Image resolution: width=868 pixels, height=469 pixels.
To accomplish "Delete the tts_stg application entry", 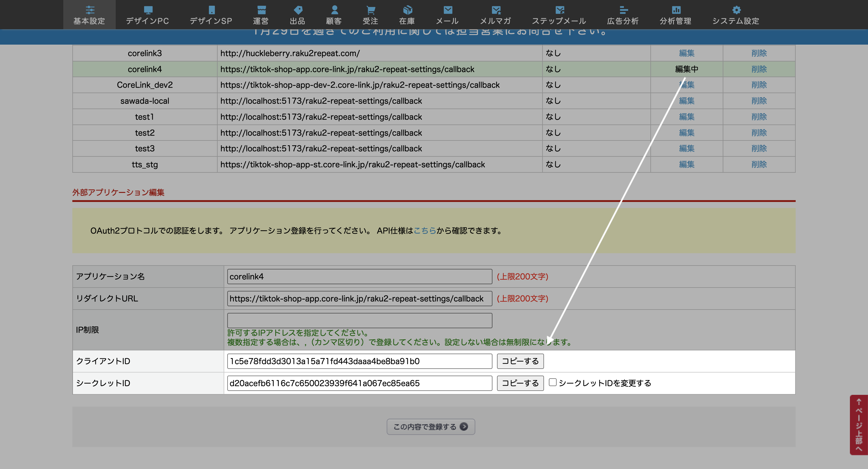I will (x=759, y=164).
